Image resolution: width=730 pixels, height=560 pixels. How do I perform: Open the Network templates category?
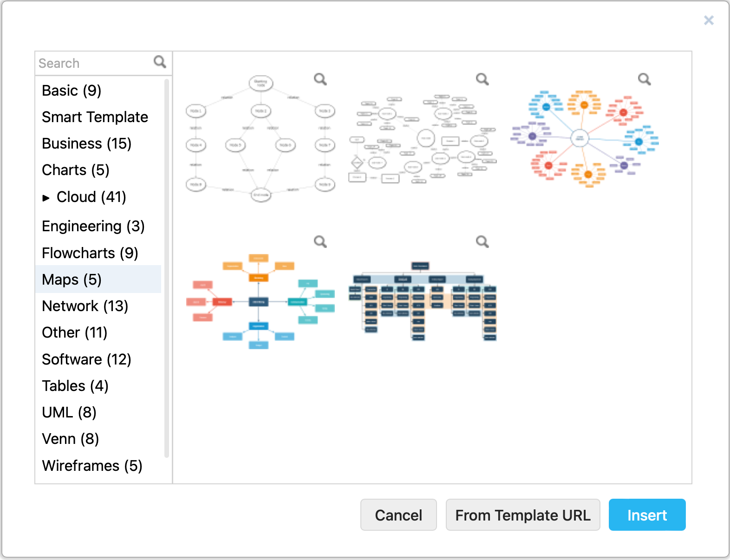(85, 306)
